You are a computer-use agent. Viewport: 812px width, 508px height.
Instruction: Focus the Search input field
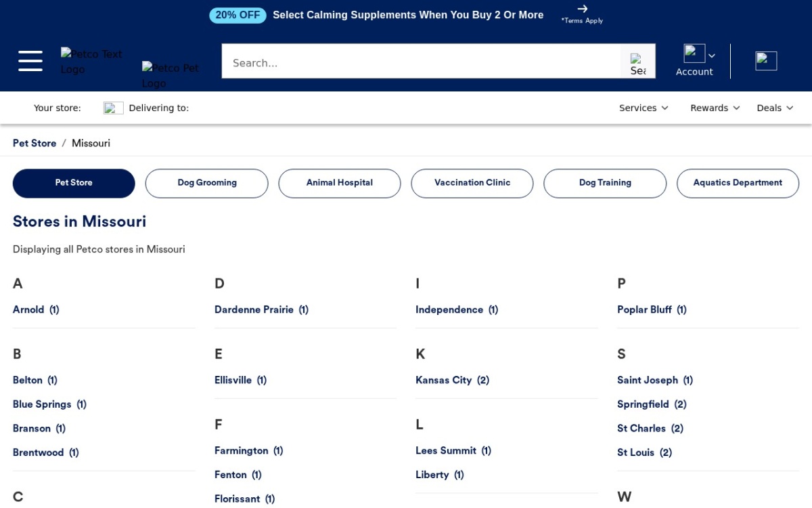tap(421, 62)
